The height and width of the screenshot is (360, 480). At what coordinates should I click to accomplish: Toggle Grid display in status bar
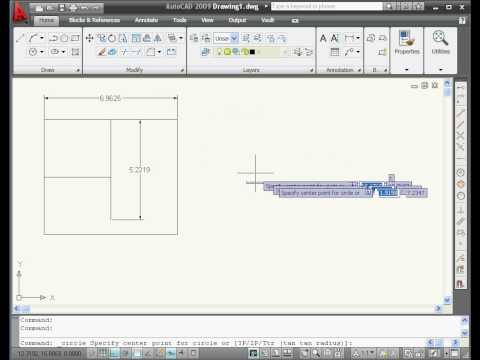tap(104, 353)
